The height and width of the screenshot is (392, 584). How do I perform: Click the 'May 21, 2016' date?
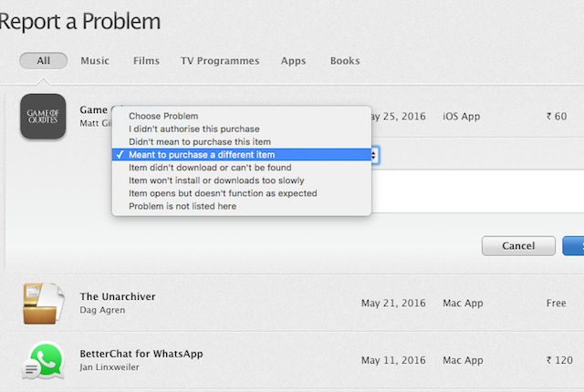click(393, 303)
